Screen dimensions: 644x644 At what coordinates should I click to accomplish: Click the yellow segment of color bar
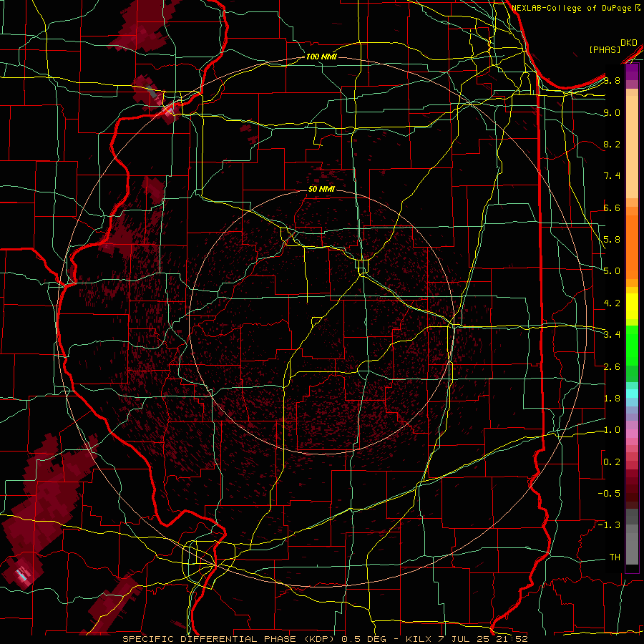click(632, 306)
